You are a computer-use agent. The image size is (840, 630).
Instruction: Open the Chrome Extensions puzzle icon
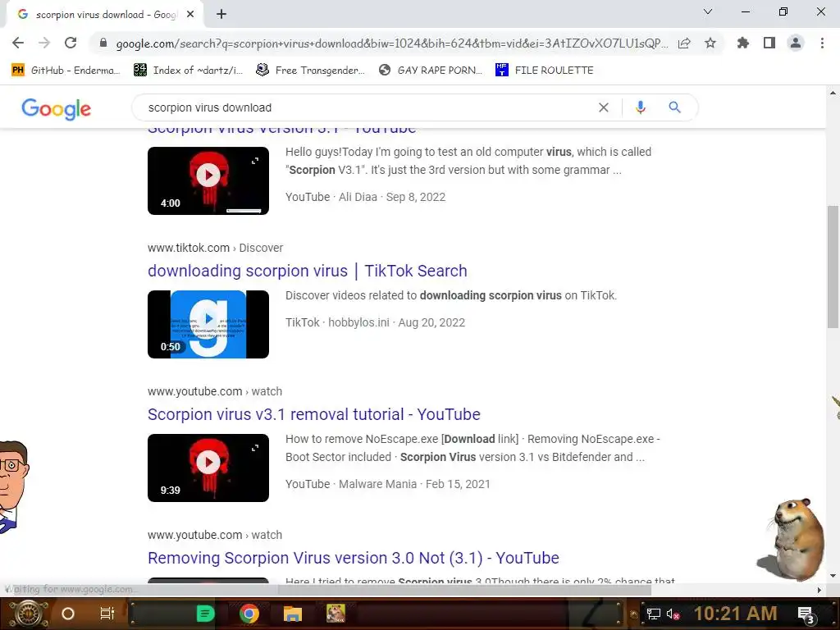coord(743,43)
